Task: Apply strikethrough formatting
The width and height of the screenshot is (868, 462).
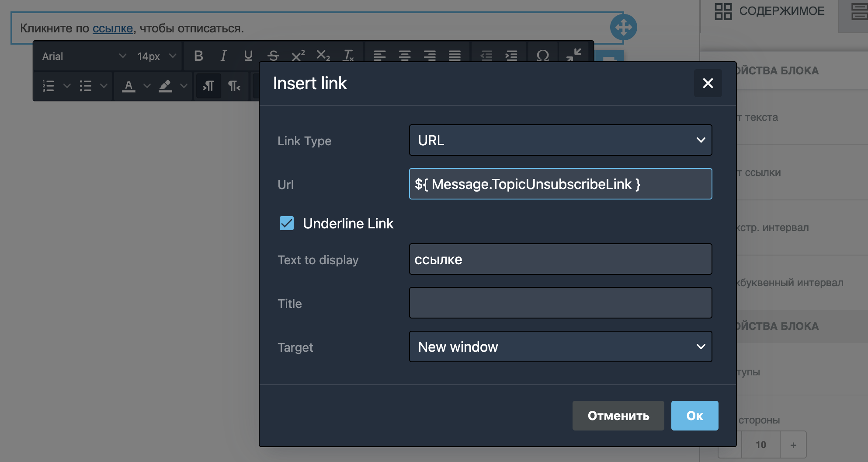Action: pos(273,56)
